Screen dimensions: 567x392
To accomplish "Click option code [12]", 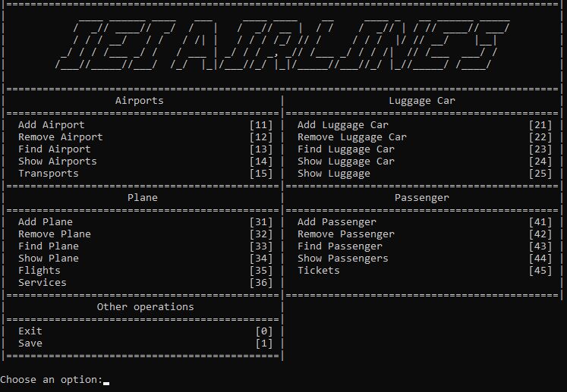I will pos(261,137).
